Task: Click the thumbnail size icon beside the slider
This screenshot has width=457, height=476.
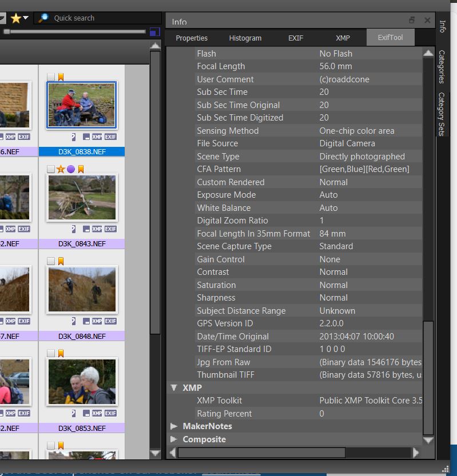Action: click(154, 32)
